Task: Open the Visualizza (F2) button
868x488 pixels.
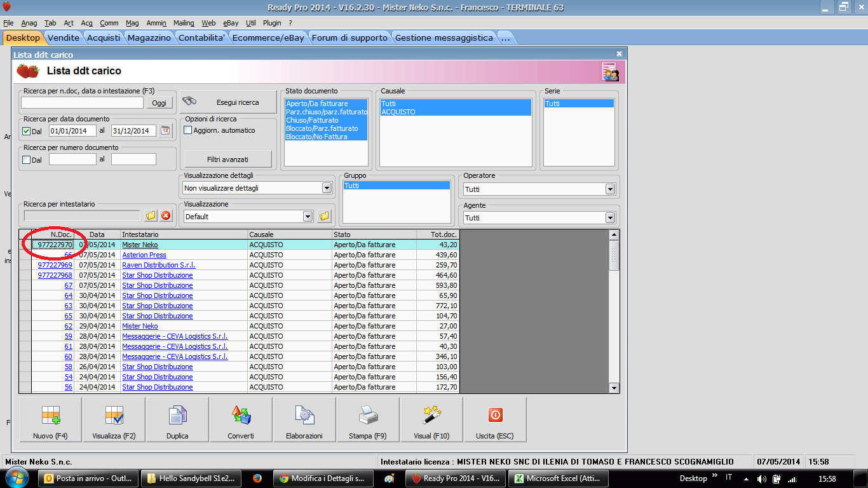Action: point(114,420)
